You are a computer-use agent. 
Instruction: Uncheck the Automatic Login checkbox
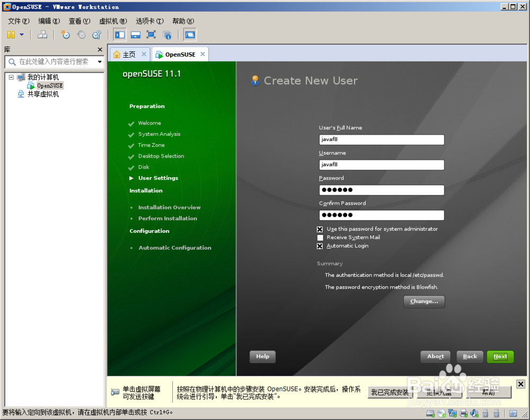click(320, 246)
